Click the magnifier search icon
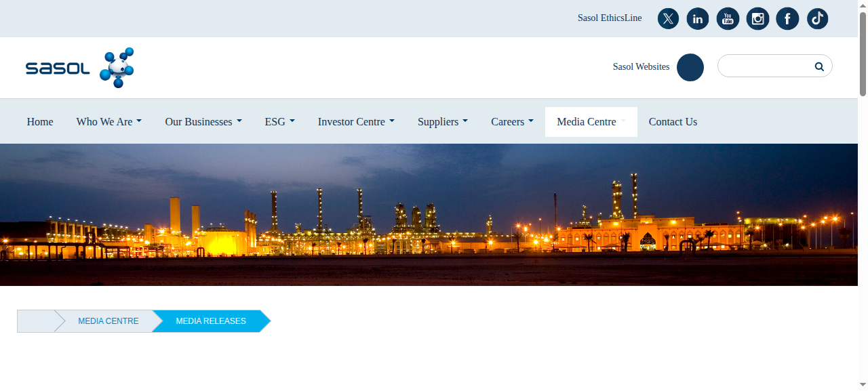This screenshot has width=868, height=391. coord(819,66)
